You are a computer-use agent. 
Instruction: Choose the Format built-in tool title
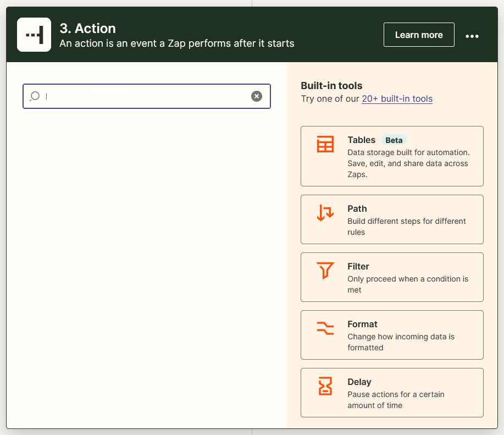point(362,324)
